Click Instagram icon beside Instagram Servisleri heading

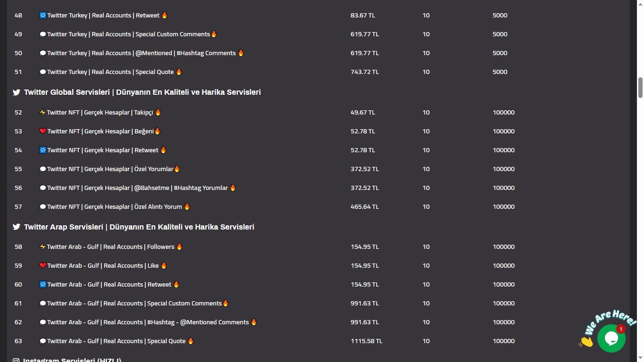pyautogui.click(x=17, y=360)
